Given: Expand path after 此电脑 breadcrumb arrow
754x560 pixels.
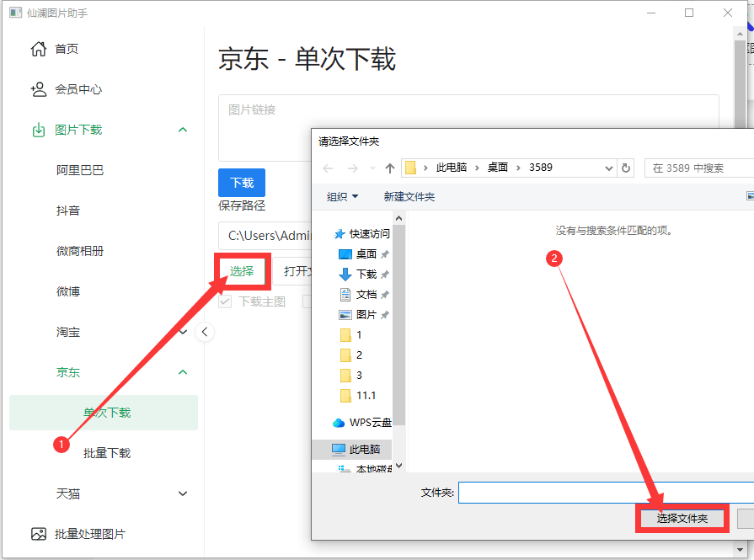Looking at the screenshot, I should coord(477,168).
